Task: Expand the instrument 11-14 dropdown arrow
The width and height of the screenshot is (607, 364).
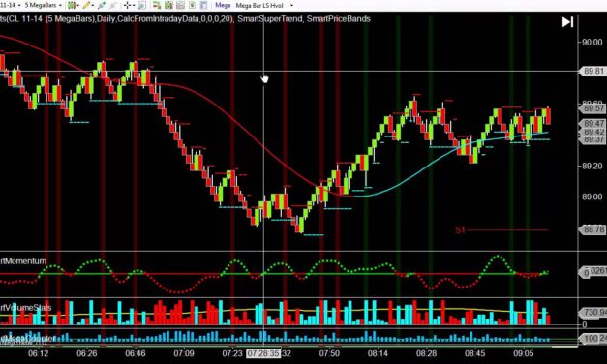Action: click(19, 5)
